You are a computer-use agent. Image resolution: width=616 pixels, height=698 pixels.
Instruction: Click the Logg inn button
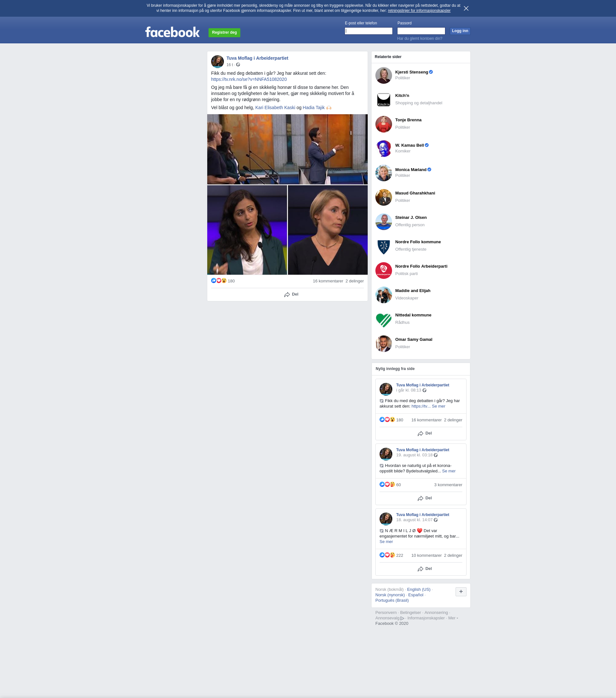460,31
